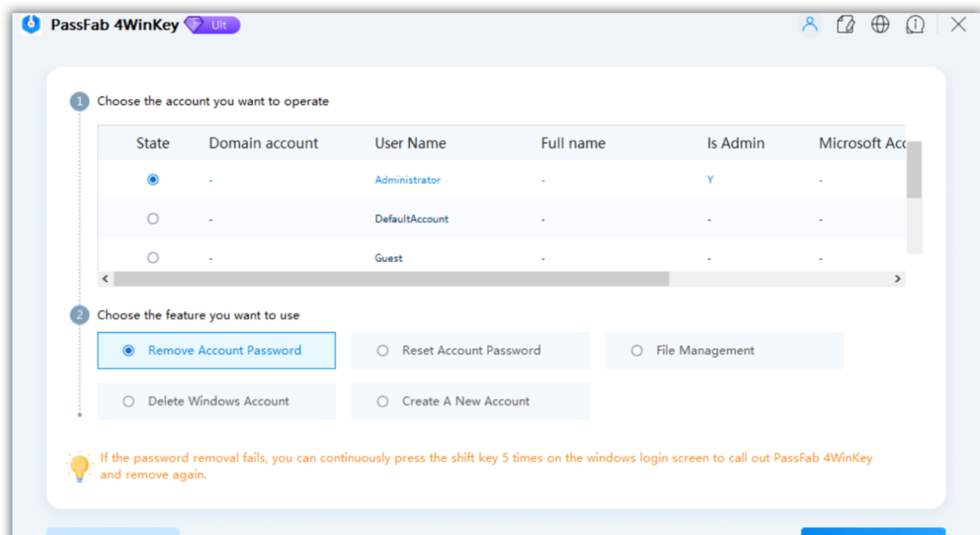Choose Delete Windows Account option
Screen dimensions: 980x535
tap(216, 401)
